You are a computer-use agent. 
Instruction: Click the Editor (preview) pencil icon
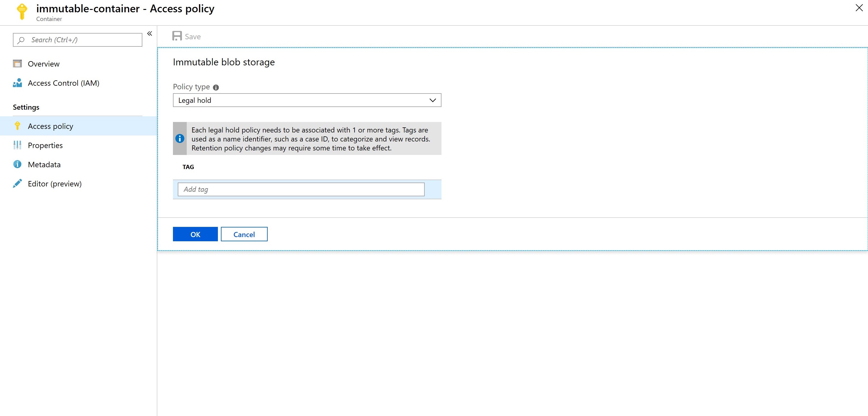(17, 184)
